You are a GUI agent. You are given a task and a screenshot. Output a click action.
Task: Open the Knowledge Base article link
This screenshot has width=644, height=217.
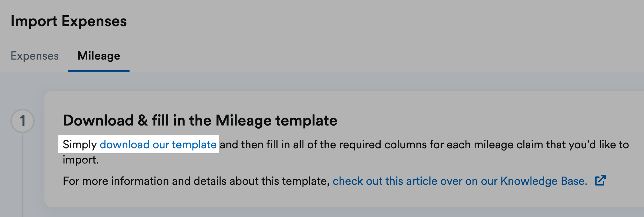point(460,181)
